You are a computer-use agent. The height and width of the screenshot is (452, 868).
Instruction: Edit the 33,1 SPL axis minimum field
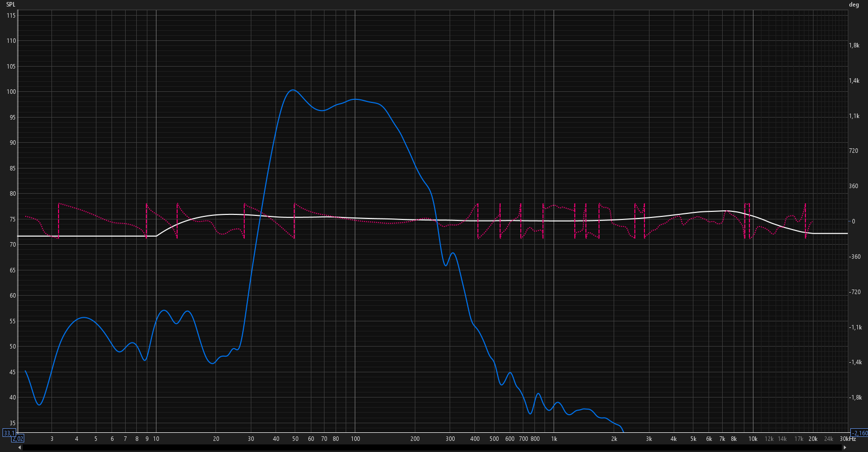pos(9,433)
